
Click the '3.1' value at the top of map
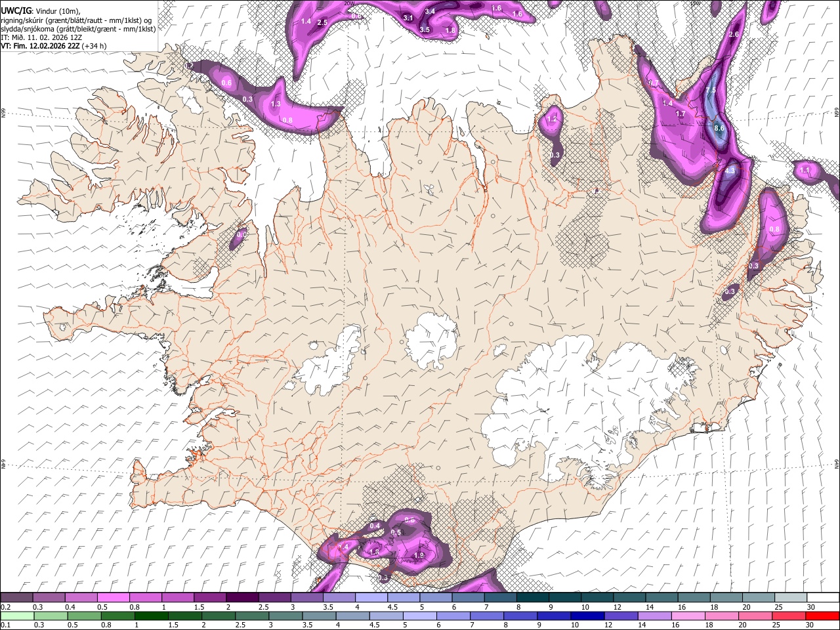click(408, 18)
